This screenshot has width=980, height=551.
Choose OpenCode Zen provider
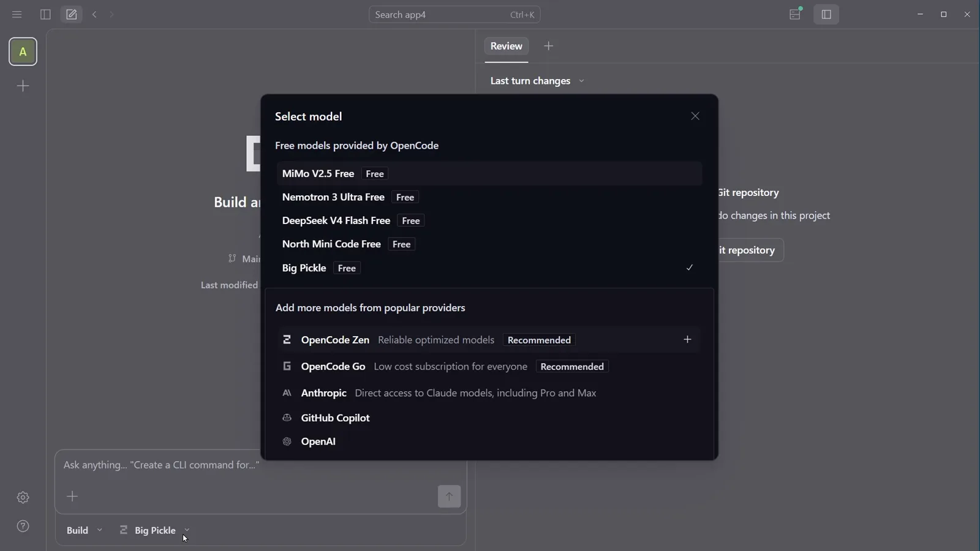coord(489,340)
